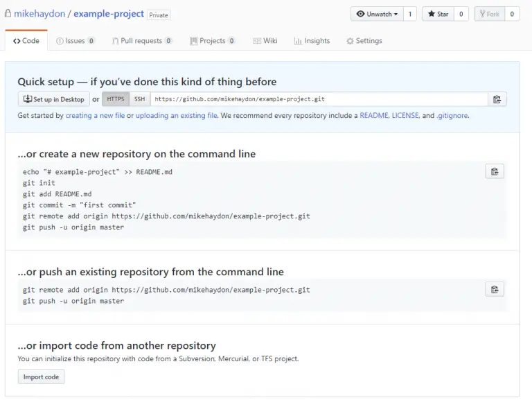
Task: Click the stargazers count beside Star
Action: pos(461,14)
